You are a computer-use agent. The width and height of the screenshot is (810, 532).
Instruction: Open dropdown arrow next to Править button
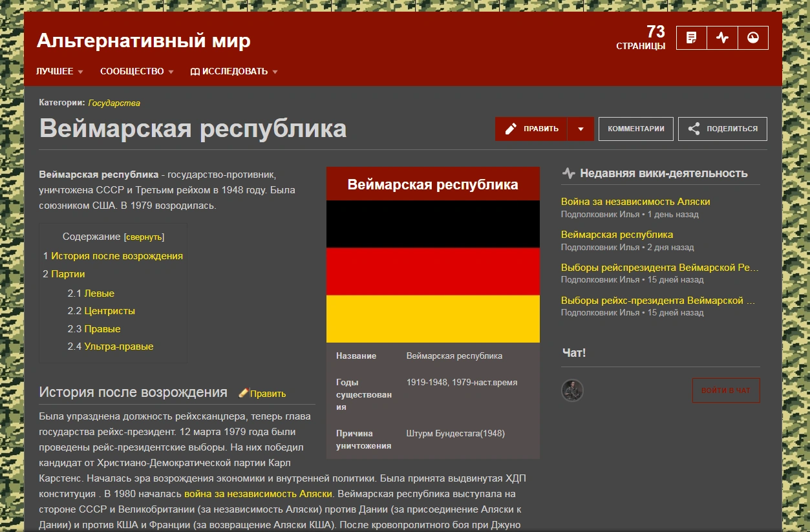point(581,129)
